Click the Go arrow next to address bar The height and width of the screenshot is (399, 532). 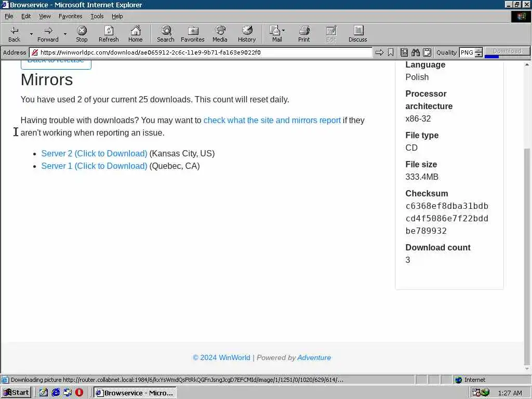click(379, 52)
